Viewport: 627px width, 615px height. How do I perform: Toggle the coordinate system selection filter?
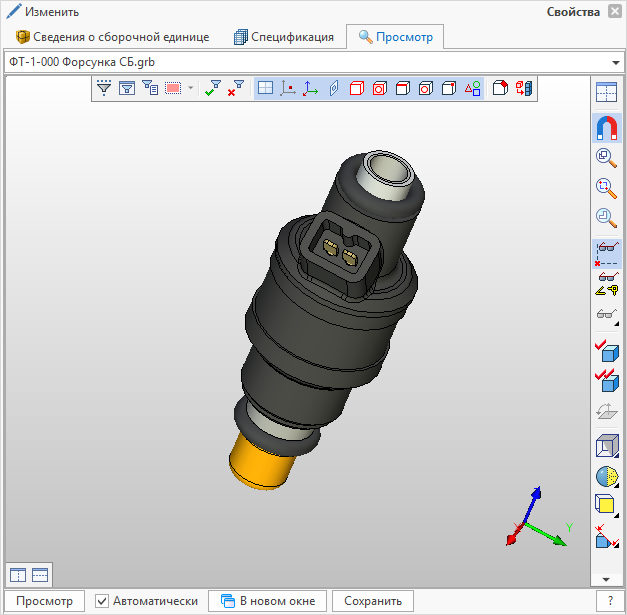pos(311,88)
